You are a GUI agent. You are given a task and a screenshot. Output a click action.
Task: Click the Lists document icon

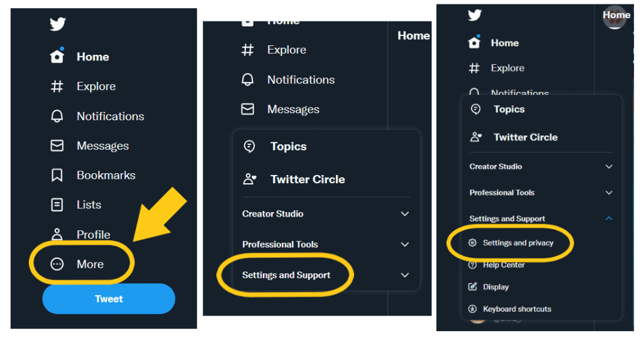57,205
